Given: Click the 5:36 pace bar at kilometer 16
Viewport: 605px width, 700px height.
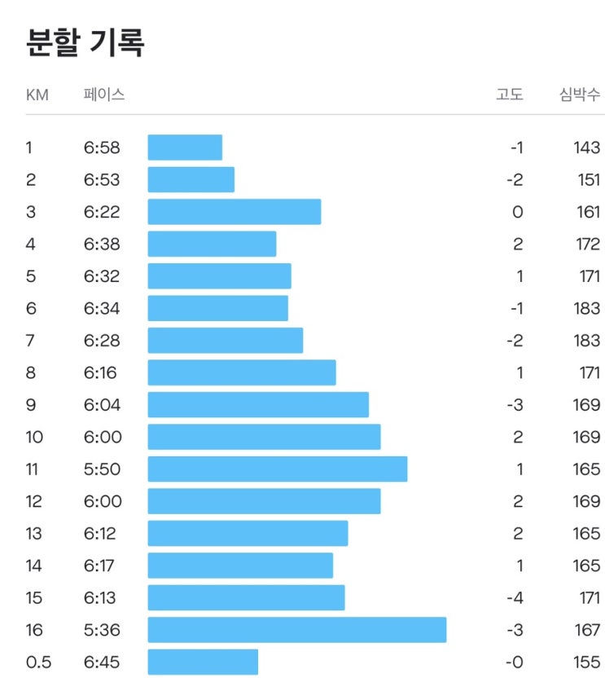Looking at the screenshot, I should [x=297, y=630].
